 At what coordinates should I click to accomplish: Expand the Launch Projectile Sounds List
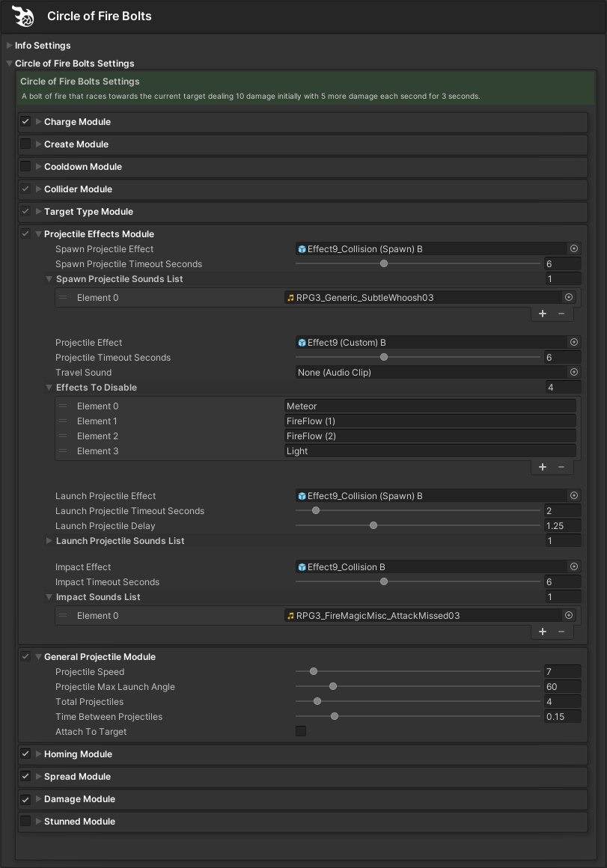pyautogui.click(x=49, y=541)
